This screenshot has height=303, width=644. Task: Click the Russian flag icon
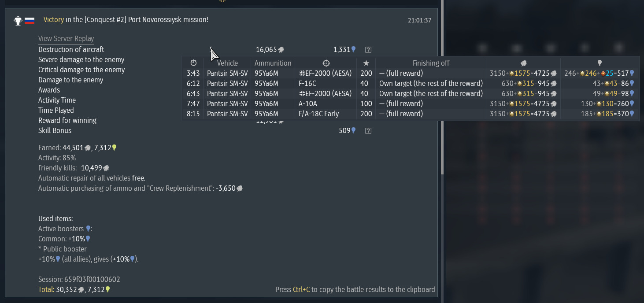tap(30, 20)
